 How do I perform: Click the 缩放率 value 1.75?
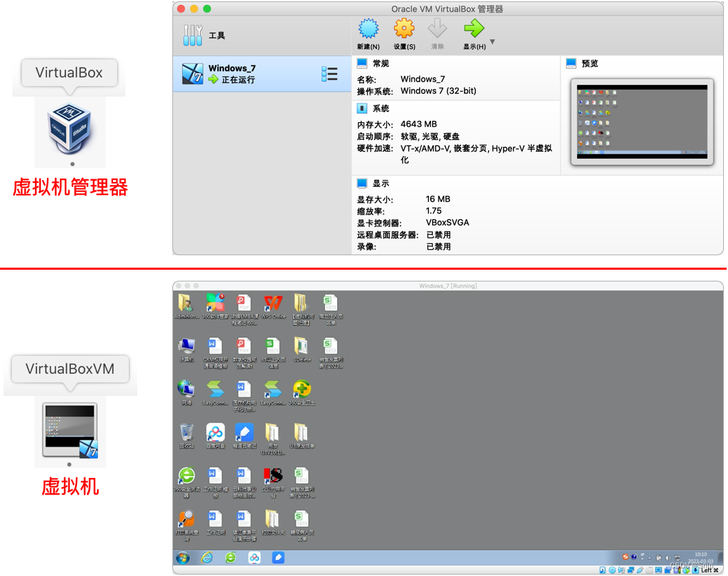434,211
